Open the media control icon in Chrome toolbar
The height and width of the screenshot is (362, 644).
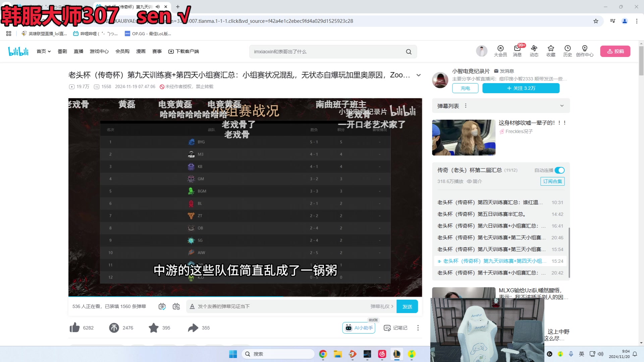coord(612,21)
